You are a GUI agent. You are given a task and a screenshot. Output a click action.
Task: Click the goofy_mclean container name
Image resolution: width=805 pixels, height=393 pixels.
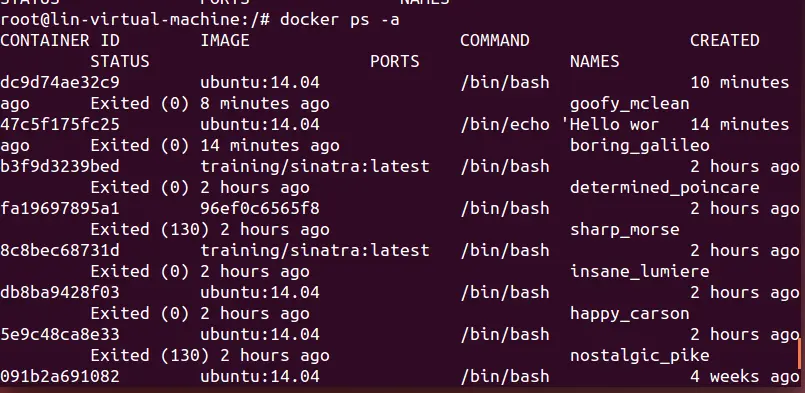[x=629, y=104]
